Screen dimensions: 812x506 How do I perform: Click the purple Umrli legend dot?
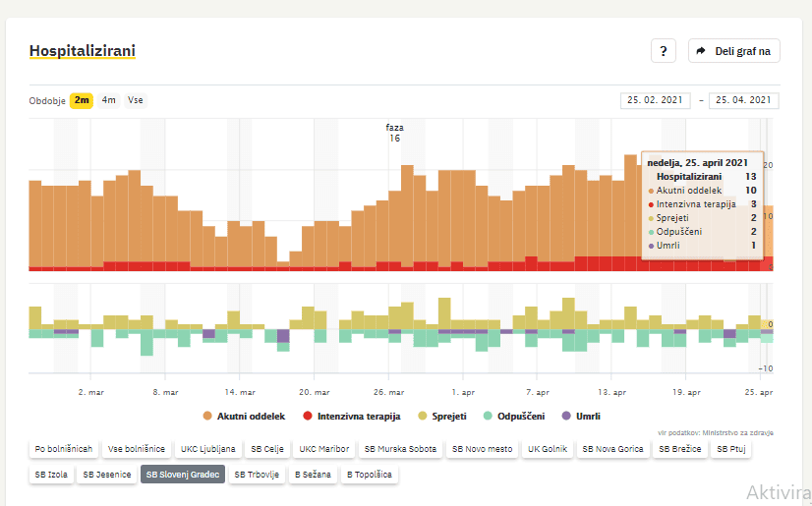(566, 417)
